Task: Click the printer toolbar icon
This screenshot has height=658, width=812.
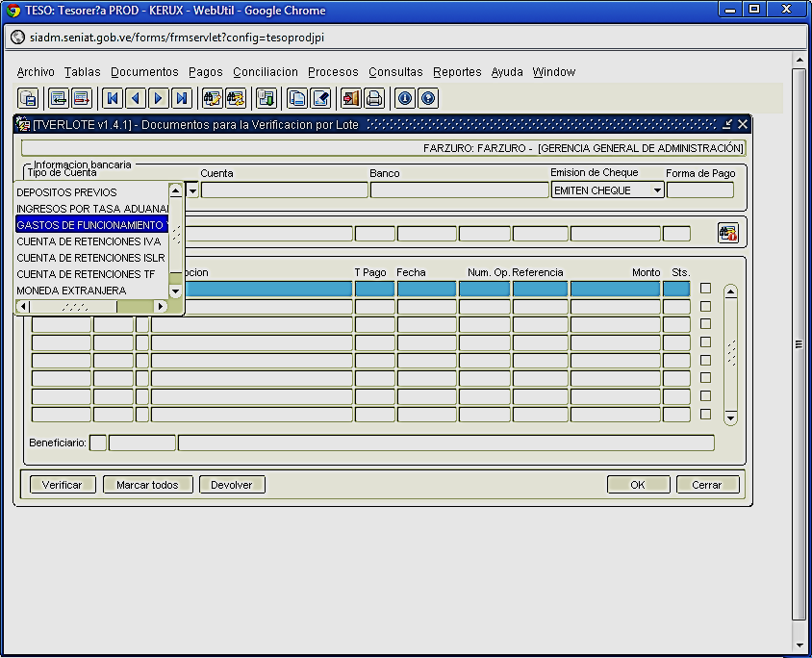Action: (x=374, y=98)
